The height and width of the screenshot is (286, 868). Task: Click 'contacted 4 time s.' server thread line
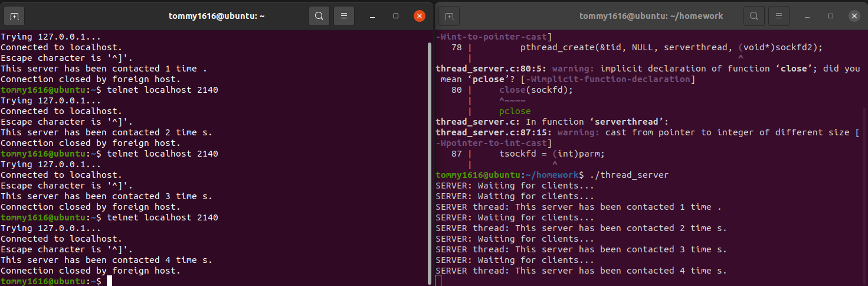[x=581, y=271]
